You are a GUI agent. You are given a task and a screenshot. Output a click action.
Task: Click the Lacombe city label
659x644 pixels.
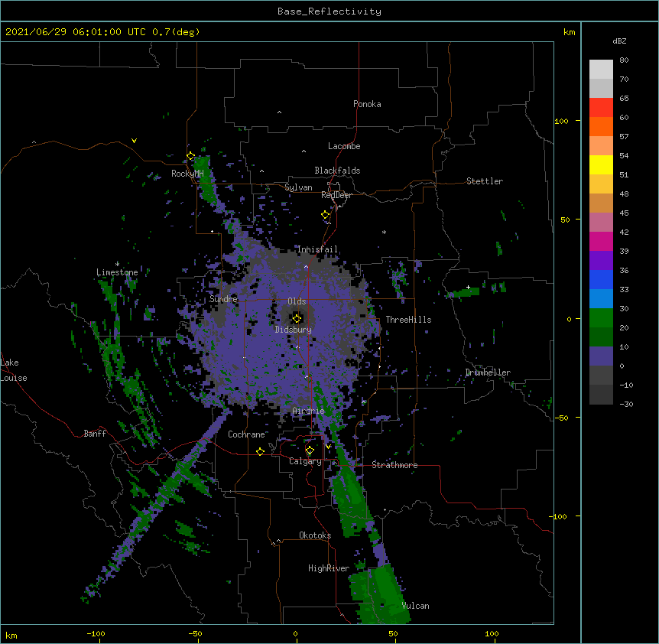pyautogui.click(x=344, y=146)
